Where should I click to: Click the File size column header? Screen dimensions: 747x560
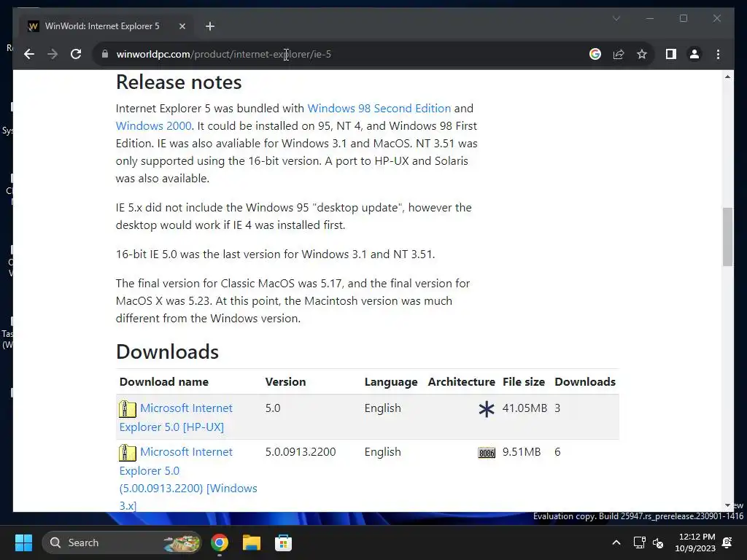coord(524,382)
